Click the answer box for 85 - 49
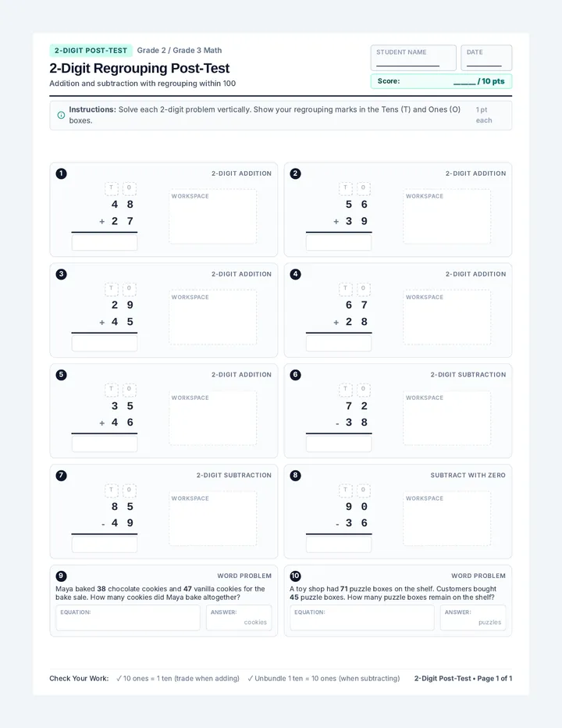The image size is (562, 728). [x=105, y=544]
